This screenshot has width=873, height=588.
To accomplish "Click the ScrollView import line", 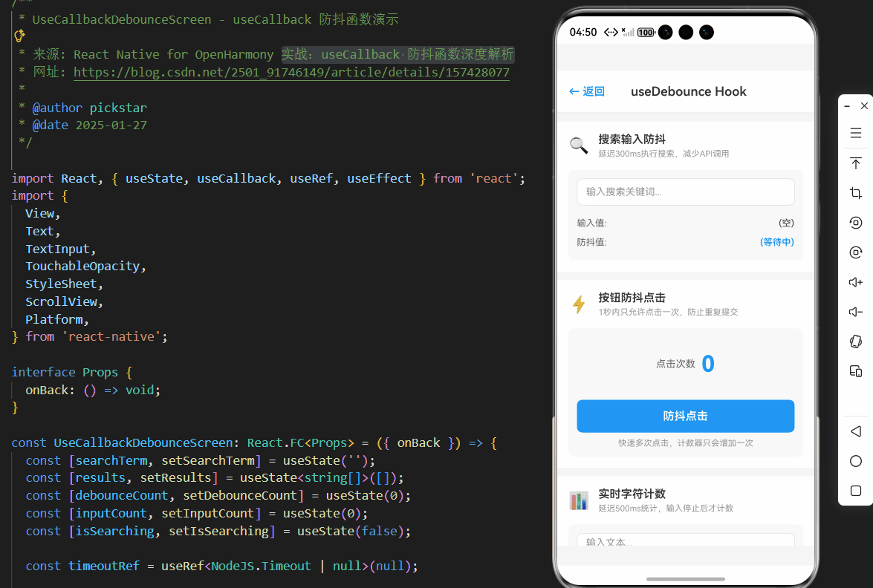I will pos(64,301).
